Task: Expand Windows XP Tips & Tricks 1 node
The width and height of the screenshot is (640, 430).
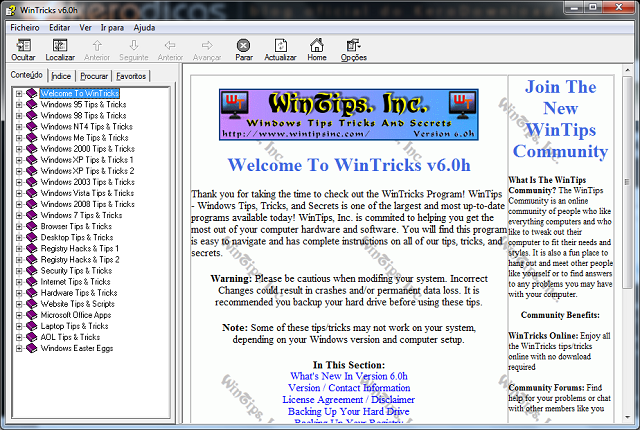Action: click(x=19, y=160)
